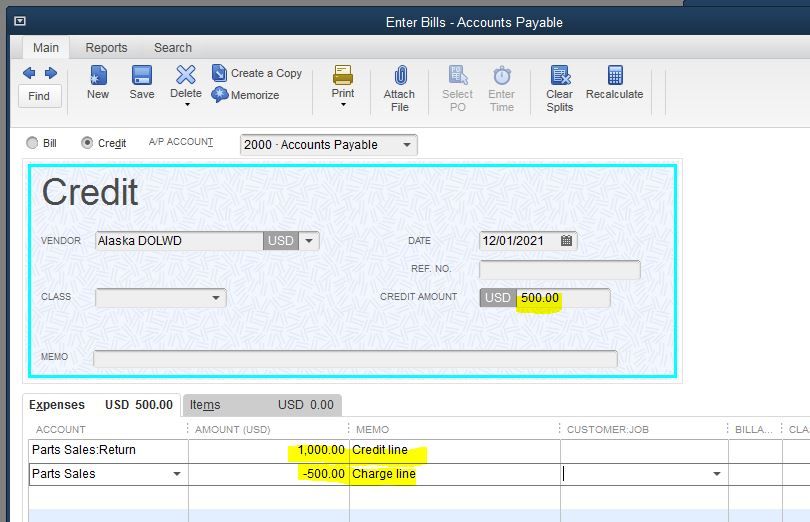Click the Credit line memo cell

pyautogui.click(x=455, y=450)
